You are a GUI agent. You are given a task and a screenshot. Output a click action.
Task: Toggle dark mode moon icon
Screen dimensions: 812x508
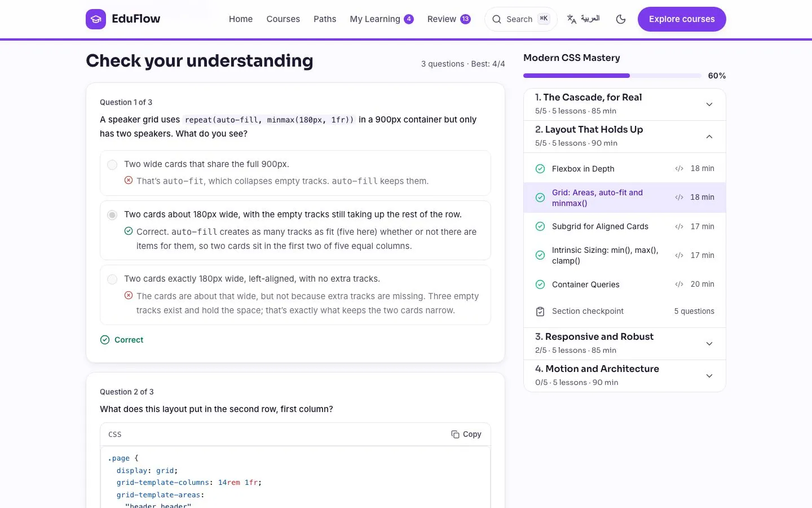(621, 19)
